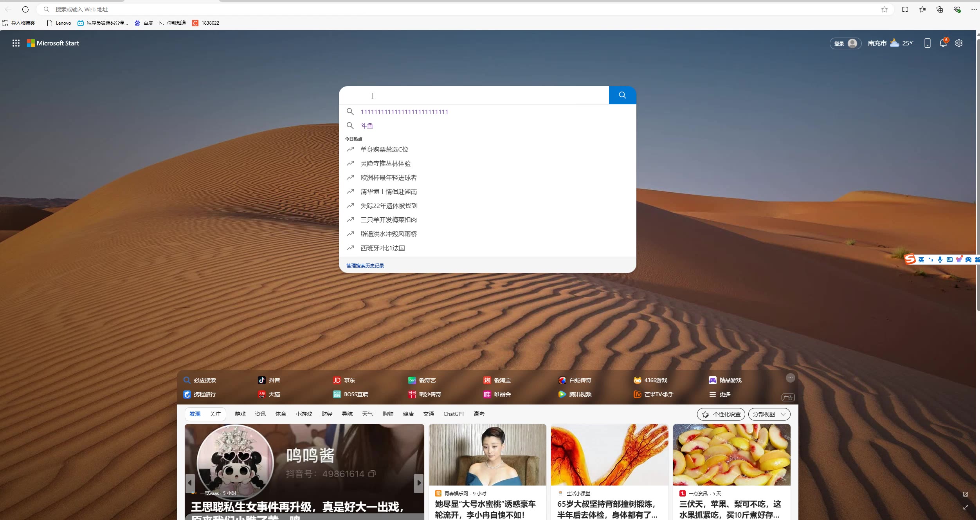Expand the 分部视图 dropdown
This screenshot has width=980, height=520.
[769, 414]
